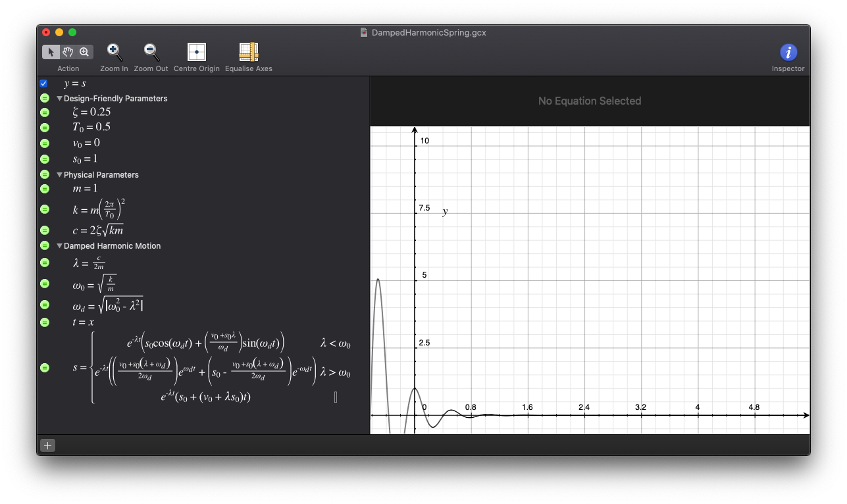Click the Physical Parameters group title

tap(101, 175)
